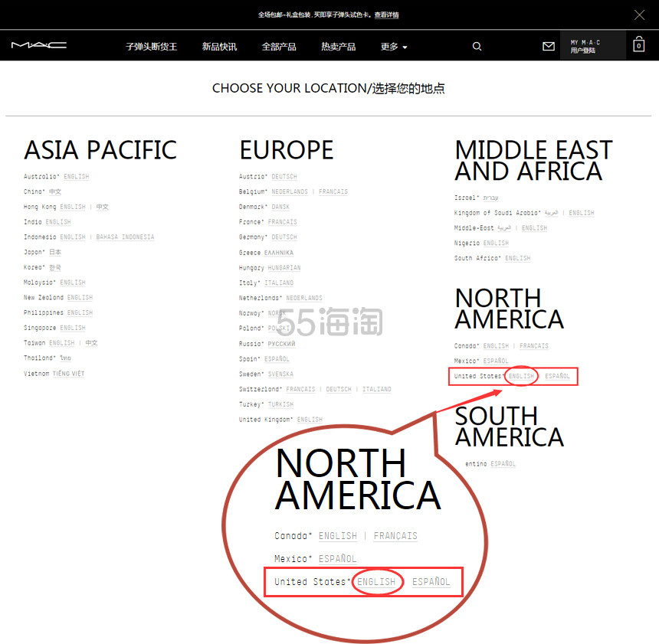The width and height of the screenshot is (659, 644).
Task: Select South America ESPAÑOL link
Action: [x=503, y=464]
